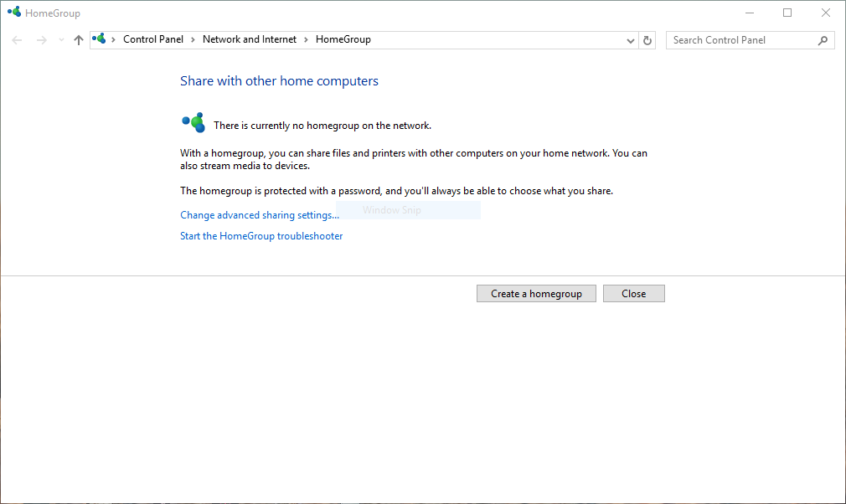The width and height of the screenshot is (846, 504).
Task: Maximize the HomeGroup window
Action: click(x=787, y=13)
